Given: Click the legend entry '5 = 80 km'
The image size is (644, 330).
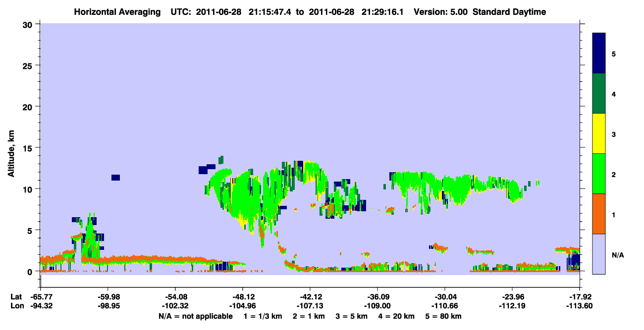Looking at the screenshot, I should [x=444, y=316].
